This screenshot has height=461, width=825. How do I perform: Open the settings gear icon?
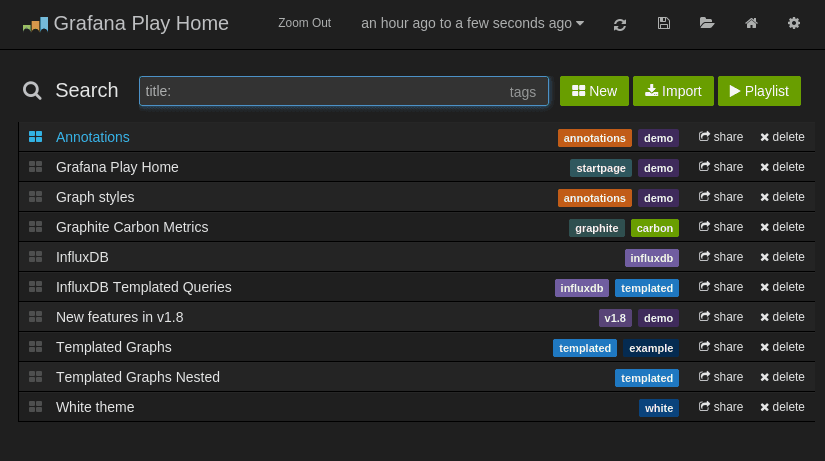[x=794, y=23]
